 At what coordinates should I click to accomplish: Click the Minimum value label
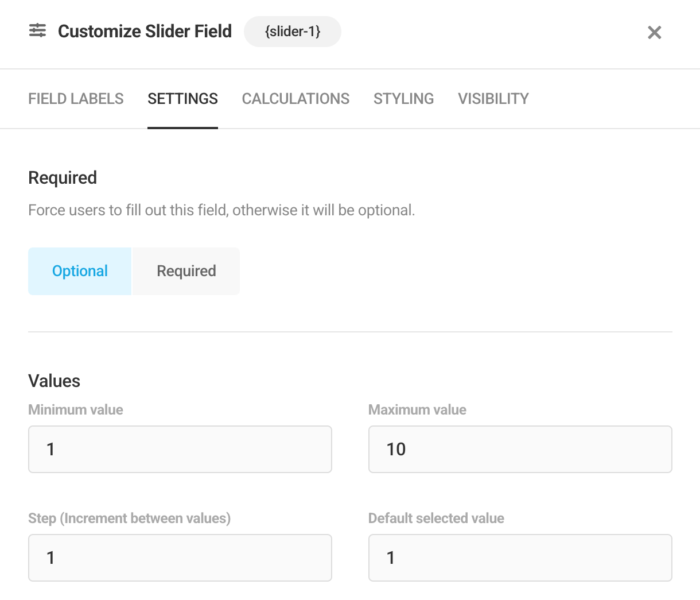click(x=76, y=409)
